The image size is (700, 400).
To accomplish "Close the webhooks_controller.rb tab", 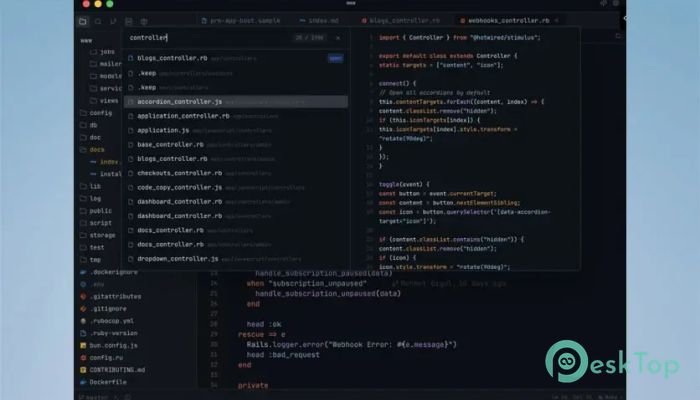I will click(556, 21).
